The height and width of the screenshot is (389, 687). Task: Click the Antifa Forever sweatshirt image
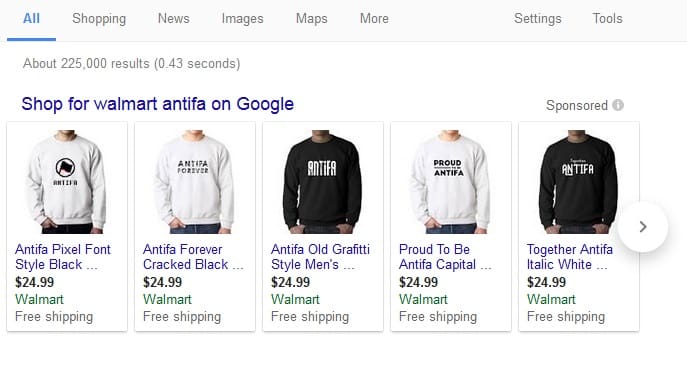point(194,181)
